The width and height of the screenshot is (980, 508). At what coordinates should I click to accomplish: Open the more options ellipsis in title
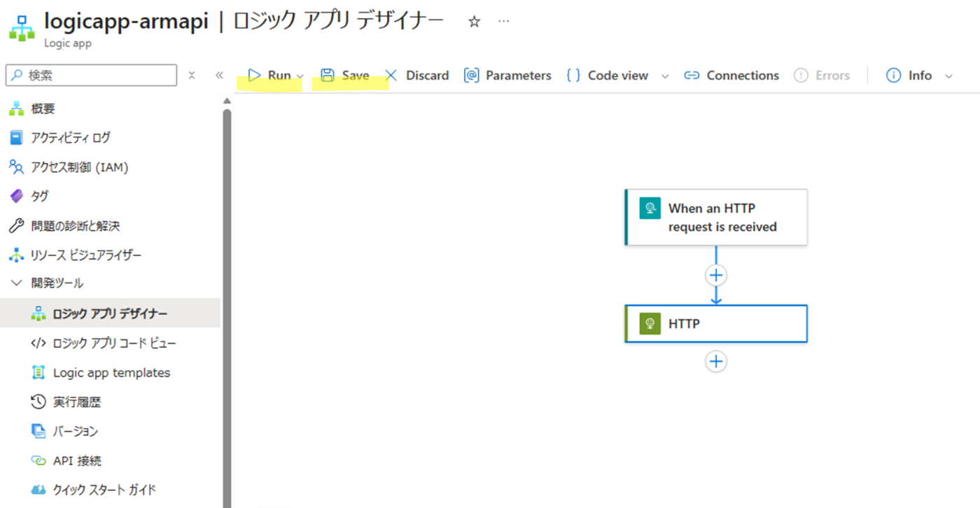coord(503,22)
